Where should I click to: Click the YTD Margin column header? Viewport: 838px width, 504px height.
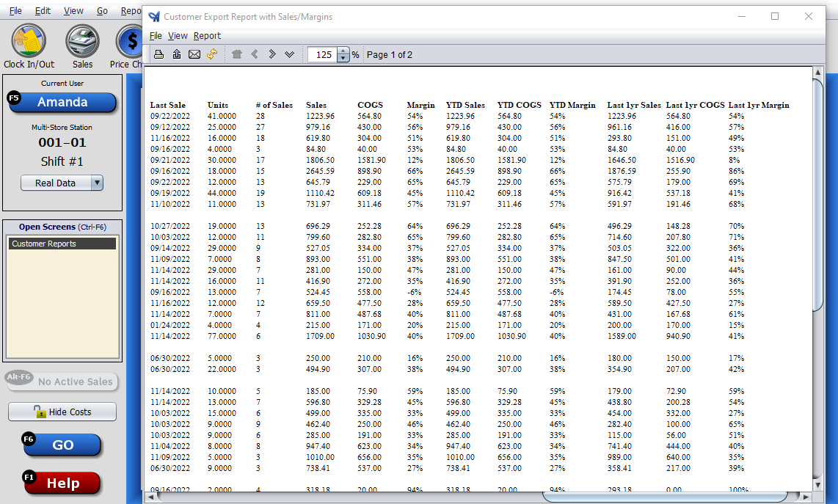(x=572, y=106)
